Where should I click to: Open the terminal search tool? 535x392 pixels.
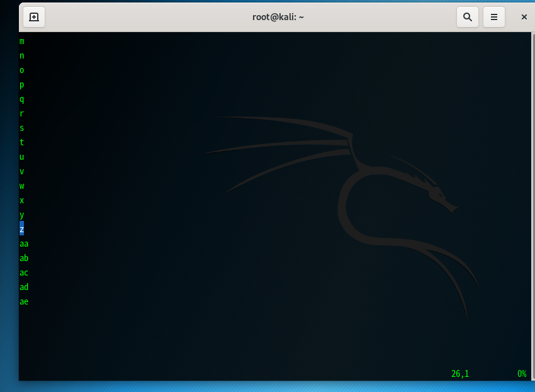point(468,17)
